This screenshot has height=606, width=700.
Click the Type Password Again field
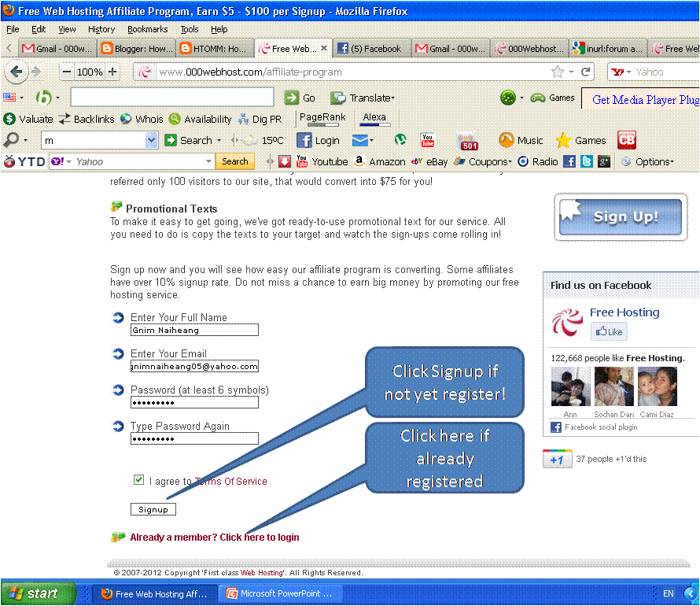(194, 438)
